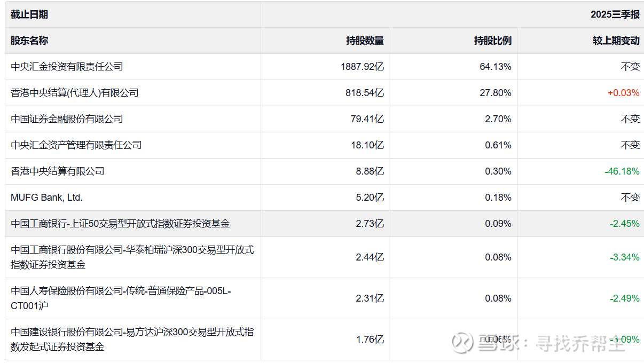The width and height of the screenshot is (644, 363).
Task: Click the -2.45% change value
Action: 625,224
